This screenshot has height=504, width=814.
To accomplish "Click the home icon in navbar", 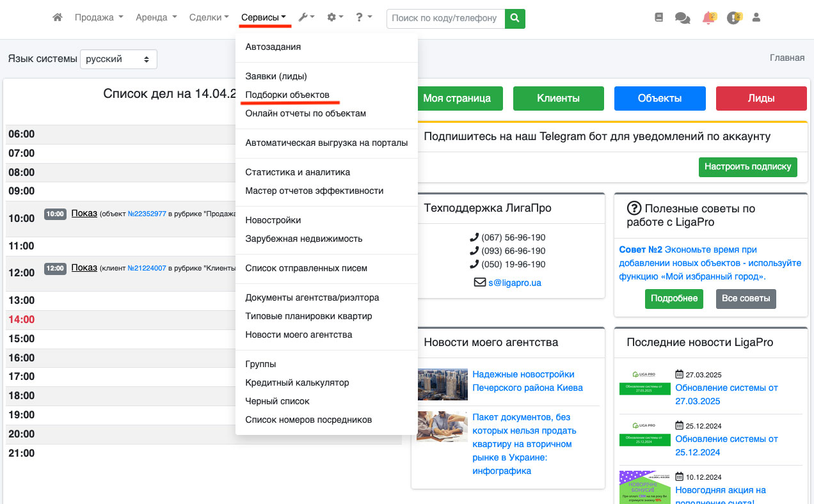I will pyautogui.click(x=58, y=18).
